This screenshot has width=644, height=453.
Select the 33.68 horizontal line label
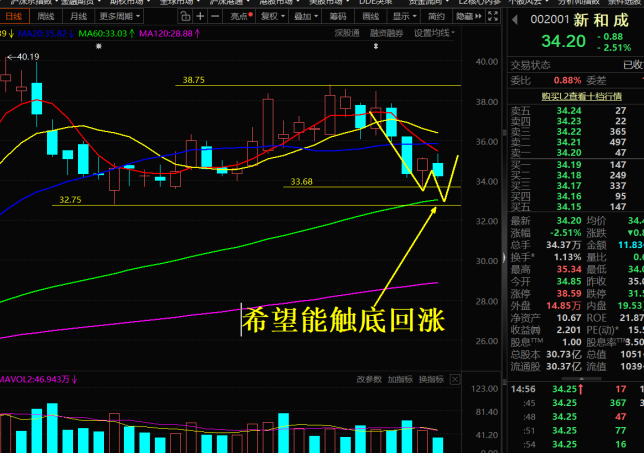(301, 182)
